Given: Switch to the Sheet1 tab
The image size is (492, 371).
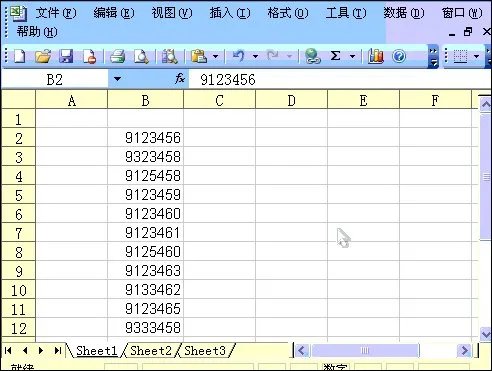Looking at the screenshot, I should (x=97, y=351).
